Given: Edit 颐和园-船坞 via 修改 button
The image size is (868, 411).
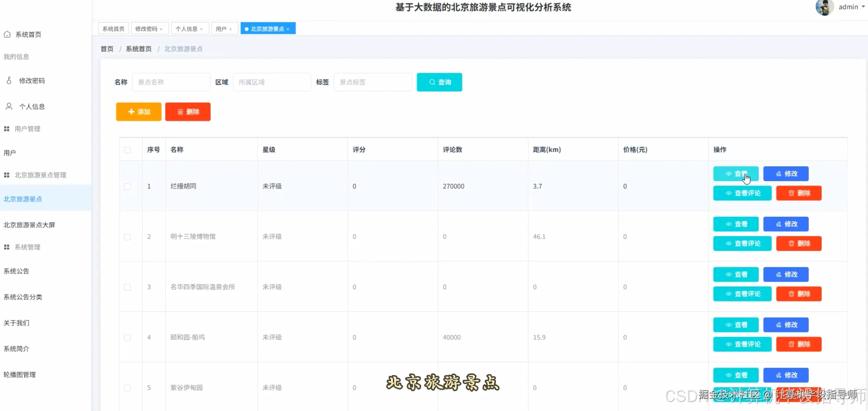Looking at the screenshot, I should point(786,325).
